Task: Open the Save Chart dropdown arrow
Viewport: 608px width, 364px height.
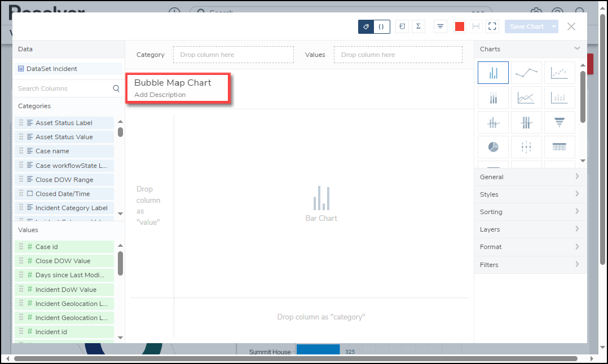Action: click(554, 26)
